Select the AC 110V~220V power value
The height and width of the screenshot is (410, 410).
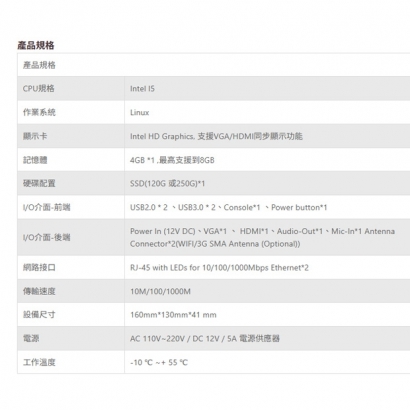(x=205, y=339)
